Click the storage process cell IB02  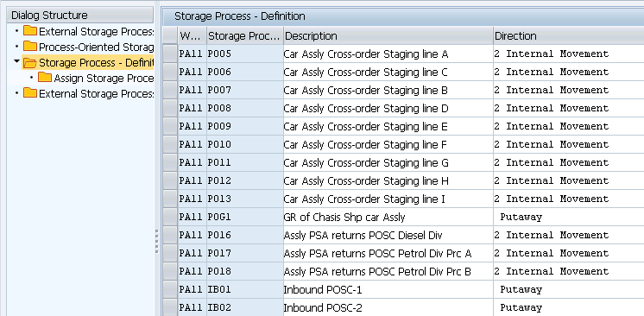pyautogui.click(x=245, y=307)
